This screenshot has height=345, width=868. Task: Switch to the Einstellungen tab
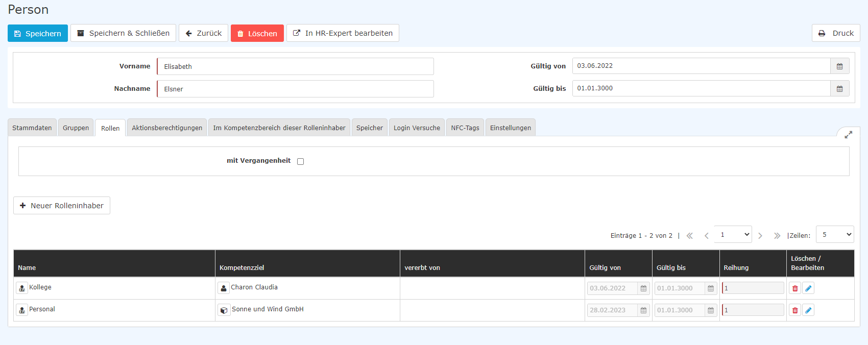point(511,128)
